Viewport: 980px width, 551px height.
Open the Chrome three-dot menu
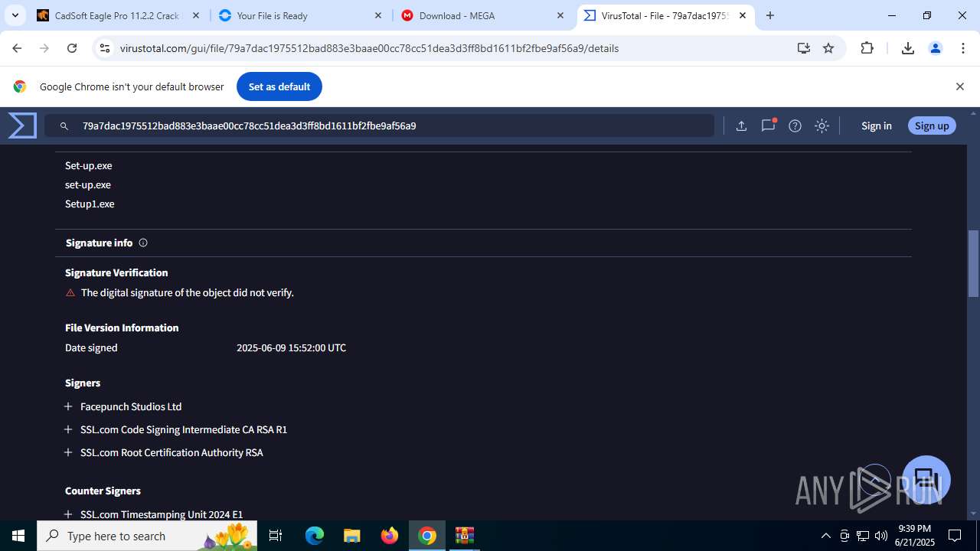point(963,48)
